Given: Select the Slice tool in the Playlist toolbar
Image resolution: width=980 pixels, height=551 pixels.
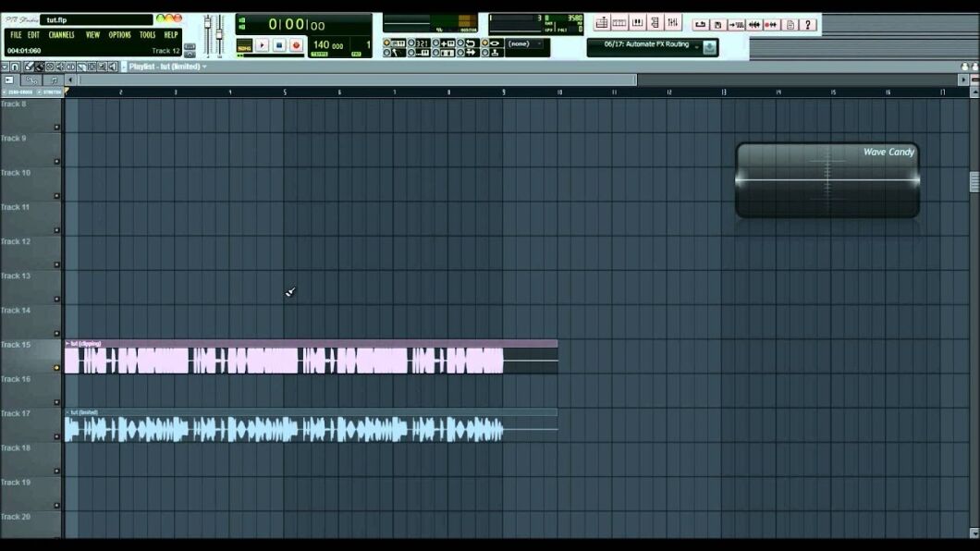Looking at the screenshot, I should point(80,67).
